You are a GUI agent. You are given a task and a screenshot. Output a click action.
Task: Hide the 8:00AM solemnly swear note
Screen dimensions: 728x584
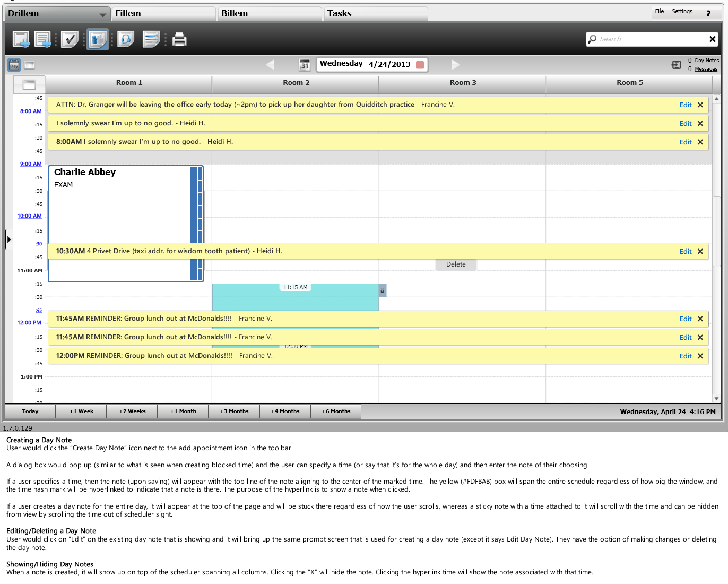tap(700, 142)
